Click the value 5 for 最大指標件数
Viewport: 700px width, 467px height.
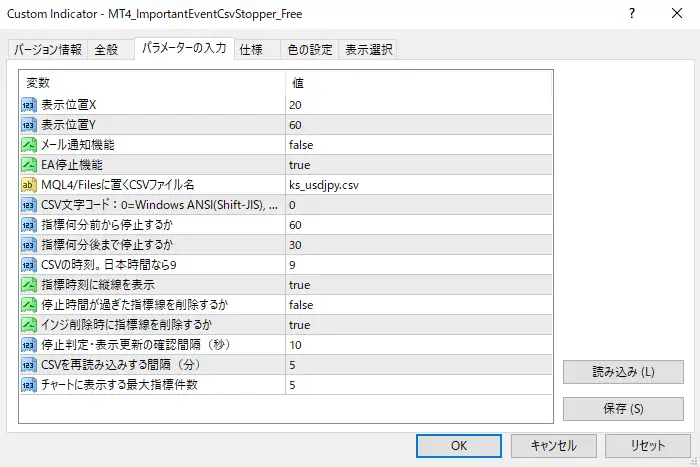click(x=292, y=385)
